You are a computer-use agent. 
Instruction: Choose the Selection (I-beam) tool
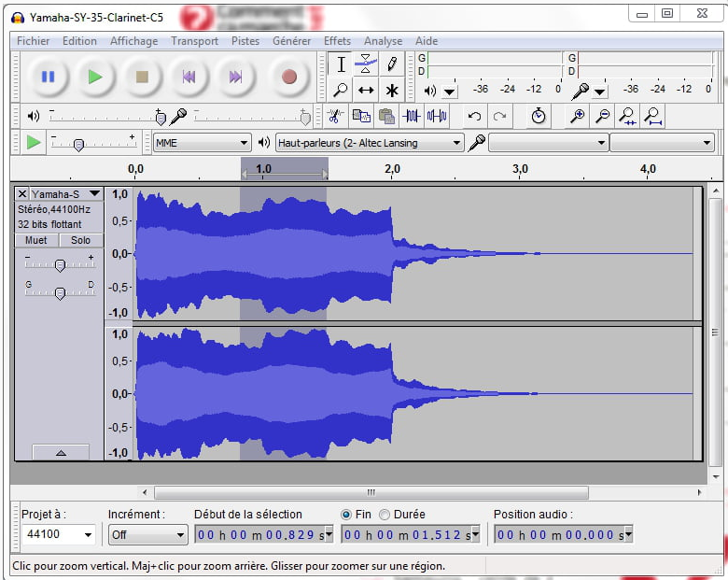pos(342,64)
